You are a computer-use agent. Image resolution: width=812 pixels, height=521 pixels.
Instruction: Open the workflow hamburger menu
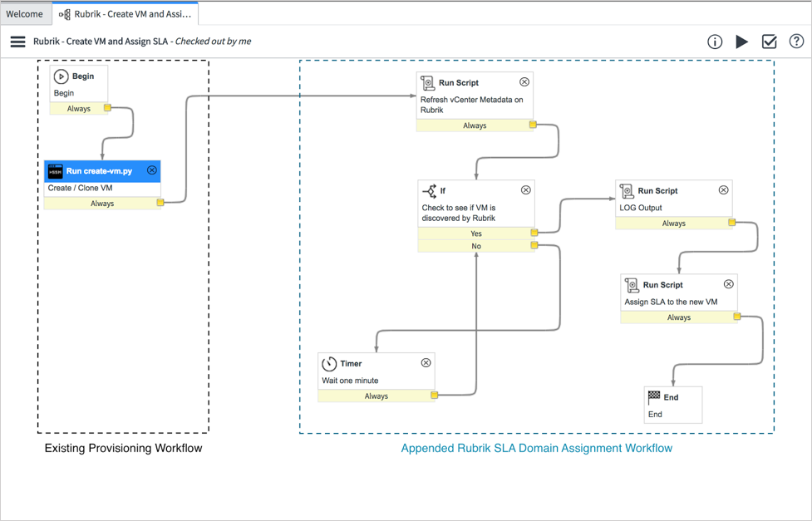click(x=17, y=41)
